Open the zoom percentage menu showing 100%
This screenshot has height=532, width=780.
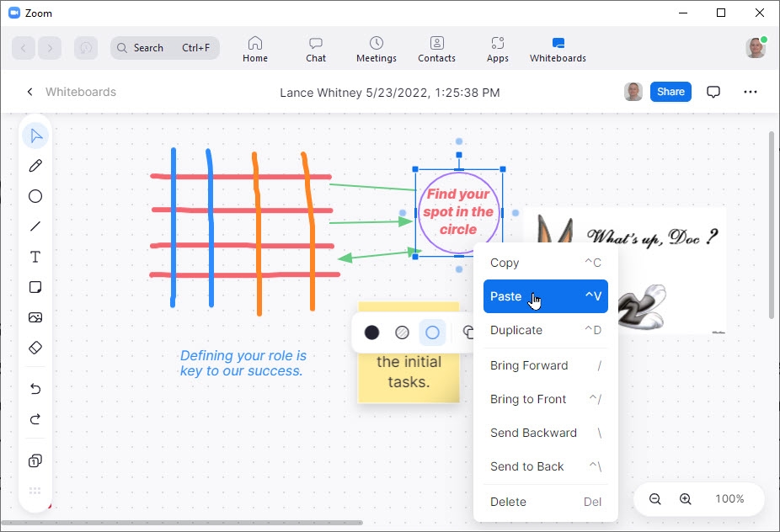click(x=729, y=498)
